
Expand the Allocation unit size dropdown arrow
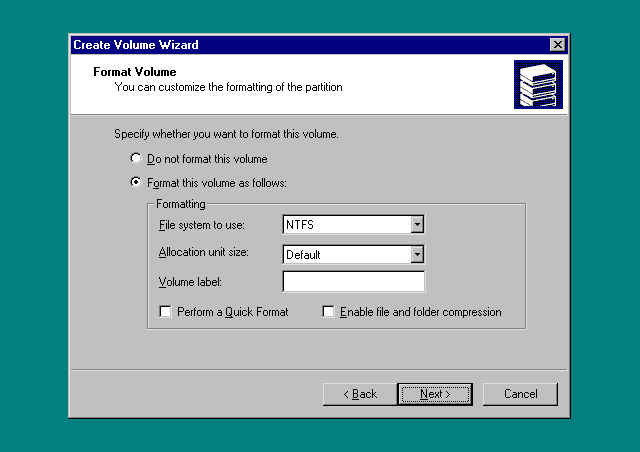click(417, 254)
